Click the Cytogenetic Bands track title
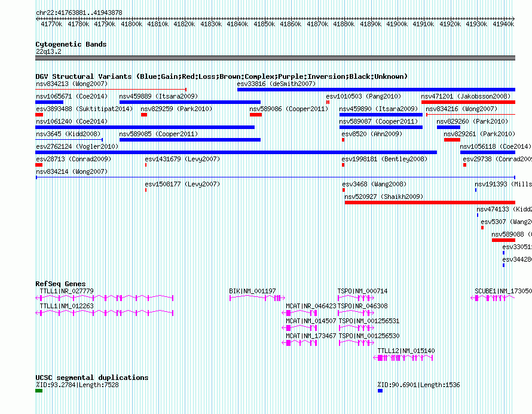This screenshot has width=532, height=414. point(71,44)
